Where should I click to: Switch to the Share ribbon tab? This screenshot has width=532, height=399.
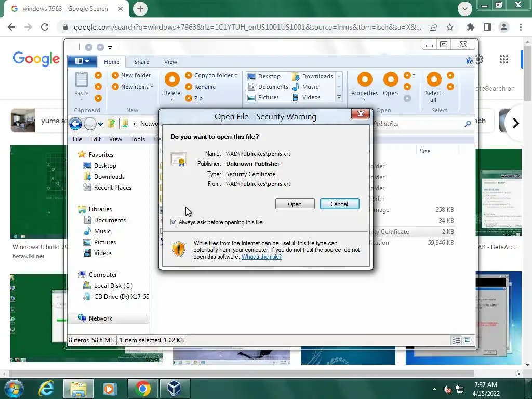tap(141, 62)
